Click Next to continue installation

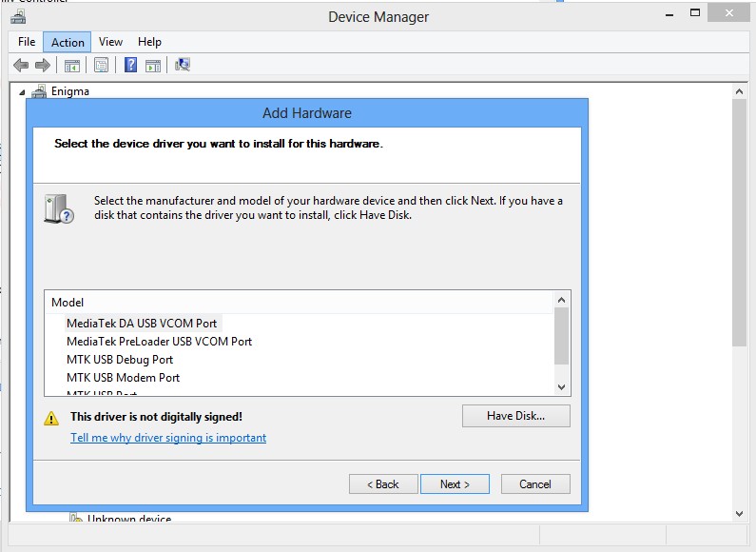click(455, 484)
